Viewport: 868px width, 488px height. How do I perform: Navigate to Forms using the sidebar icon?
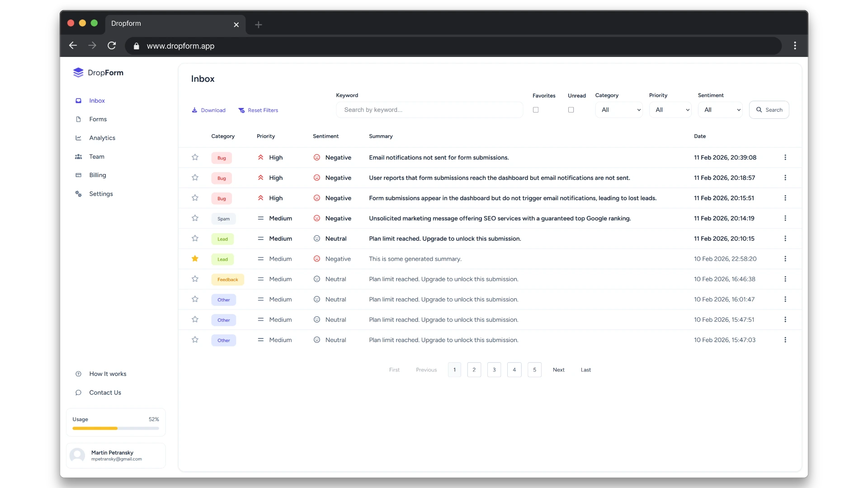[78, 119]
